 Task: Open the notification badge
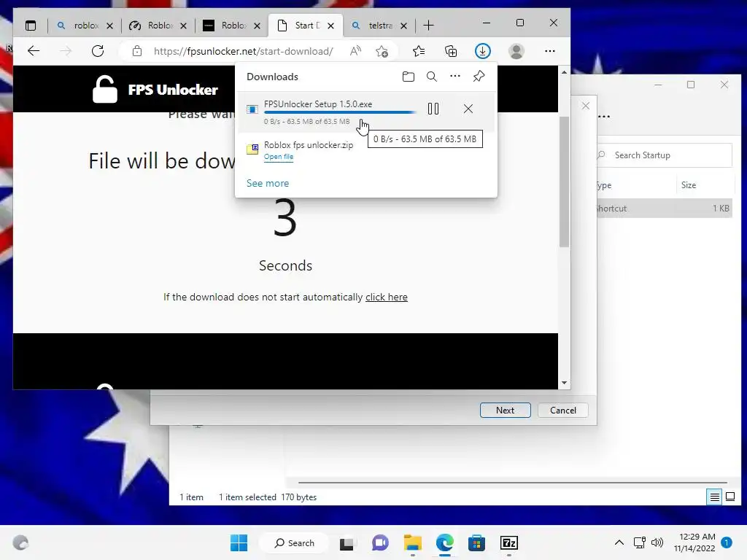click(727, 542)
